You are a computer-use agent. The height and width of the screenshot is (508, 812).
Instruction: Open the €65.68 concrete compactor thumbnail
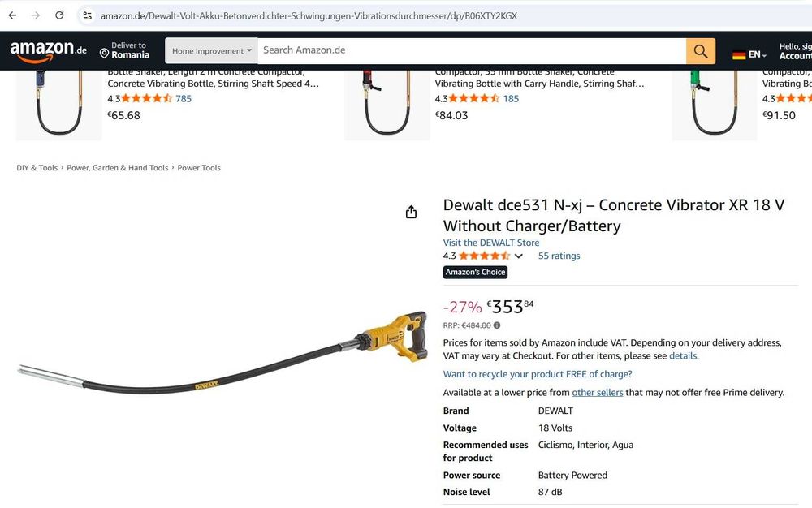(58, 105)
